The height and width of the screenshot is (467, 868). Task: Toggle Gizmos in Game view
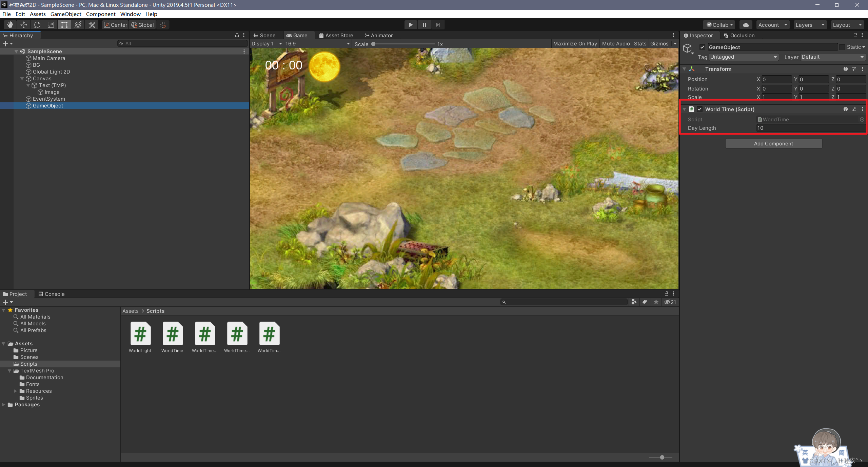click(659, 43)
